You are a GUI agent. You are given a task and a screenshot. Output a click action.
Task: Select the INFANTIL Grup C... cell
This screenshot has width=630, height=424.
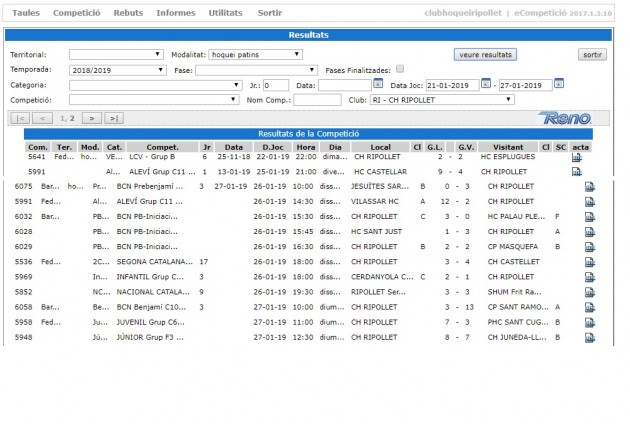point(150,277)
